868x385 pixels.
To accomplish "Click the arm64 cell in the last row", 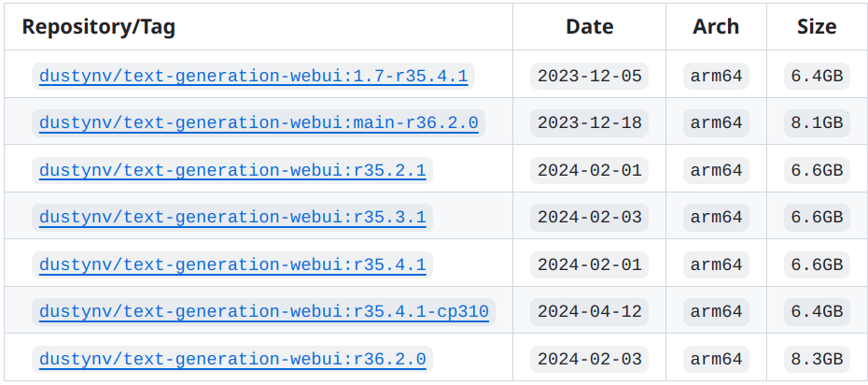I will pyautogui.click(x=716, y=359).
